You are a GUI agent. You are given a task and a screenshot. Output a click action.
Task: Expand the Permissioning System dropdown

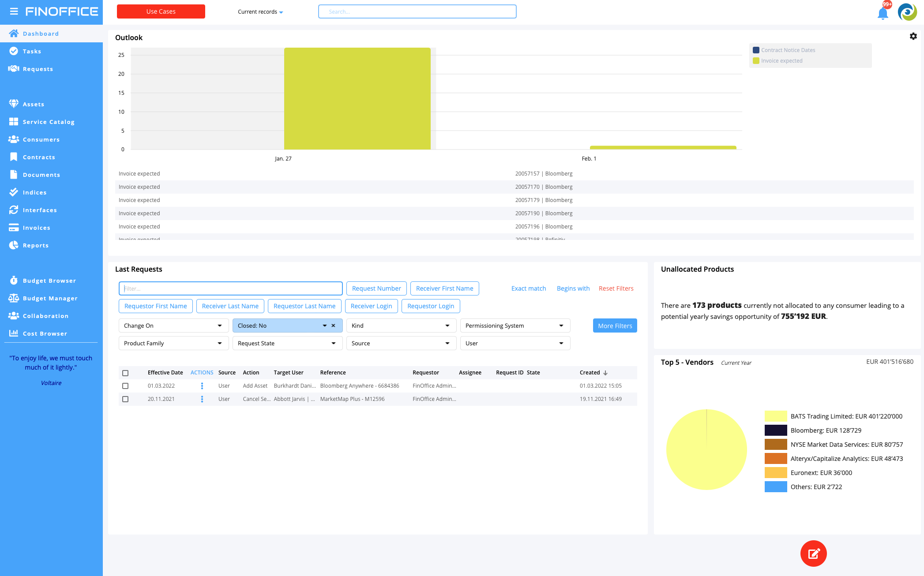(515, 325)
